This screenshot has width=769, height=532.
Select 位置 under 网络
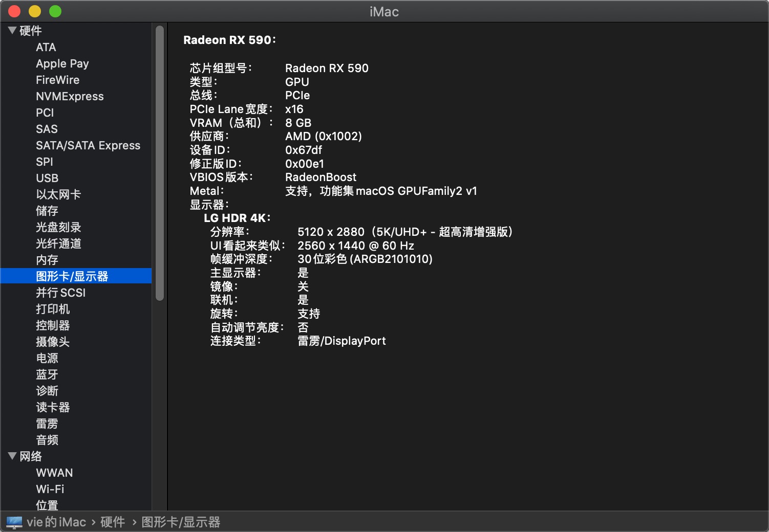tap(47, 505)
